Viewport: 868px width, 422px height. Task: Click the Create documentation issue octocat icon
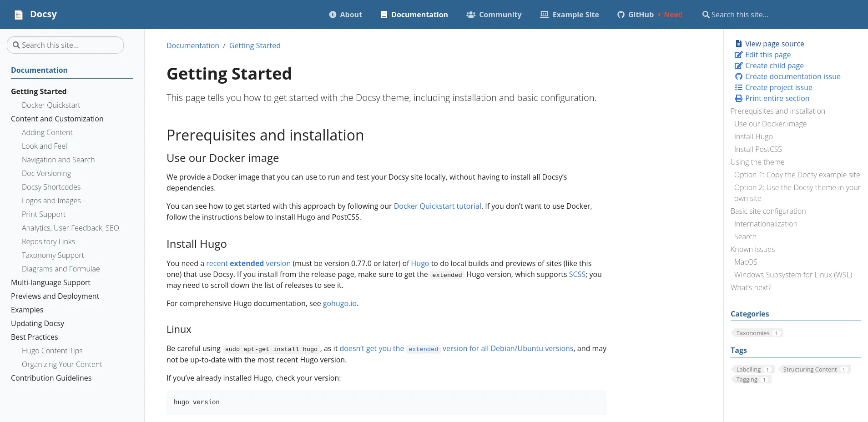738,76
